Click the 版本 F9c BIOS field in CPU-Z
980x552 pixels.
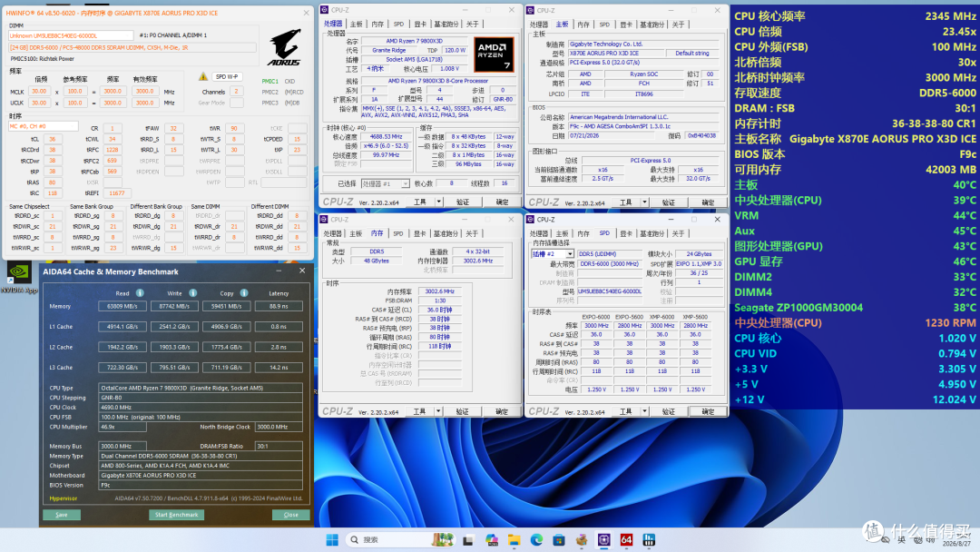pos(643,126)
